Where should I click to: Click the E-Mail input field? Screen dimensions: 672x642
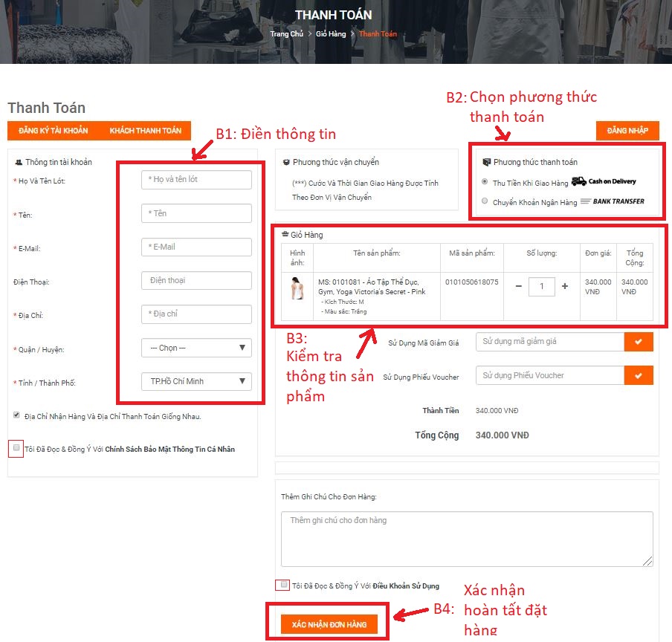(196, 247)
